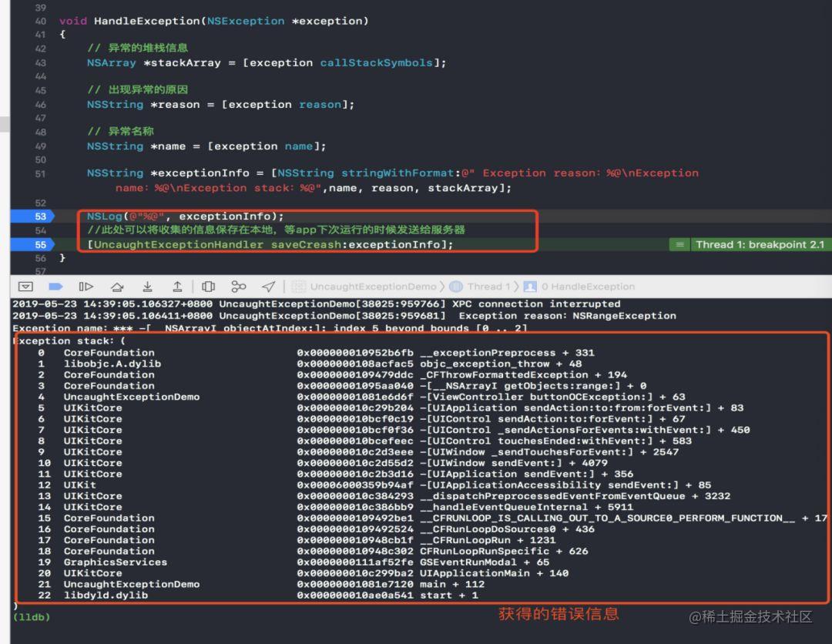
Task: Click the Thread 1: breakpoint 2.1 annotation
Action: [x=760, y=244]
